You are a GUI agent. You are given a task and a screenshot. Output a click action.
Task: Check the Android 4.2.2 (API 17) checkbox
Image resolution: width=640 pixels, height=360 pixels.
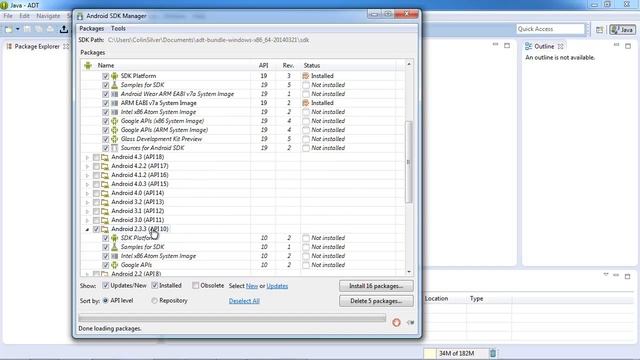point(96,166)
